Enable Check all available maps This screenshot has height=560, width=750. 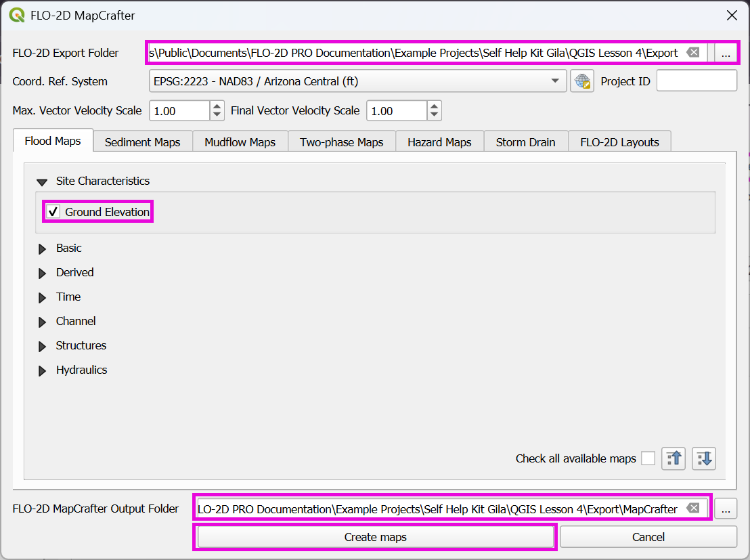(x=648, y=458)
